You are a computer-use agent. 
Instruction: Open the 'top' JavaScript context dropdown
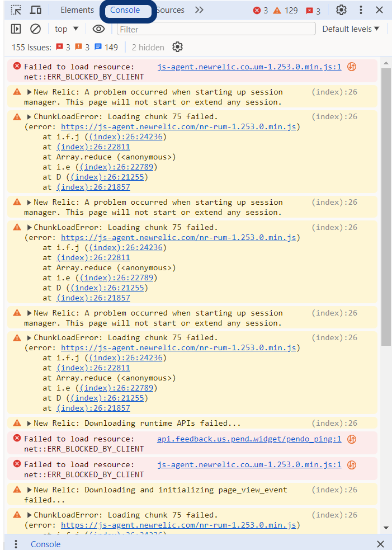click(67, 29)
